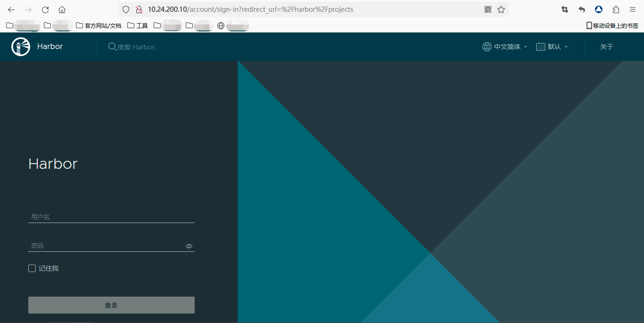The image size is (644, 323).
Task: Click the globe bookmark in bookmarks bar
Action: pos(221,25)
